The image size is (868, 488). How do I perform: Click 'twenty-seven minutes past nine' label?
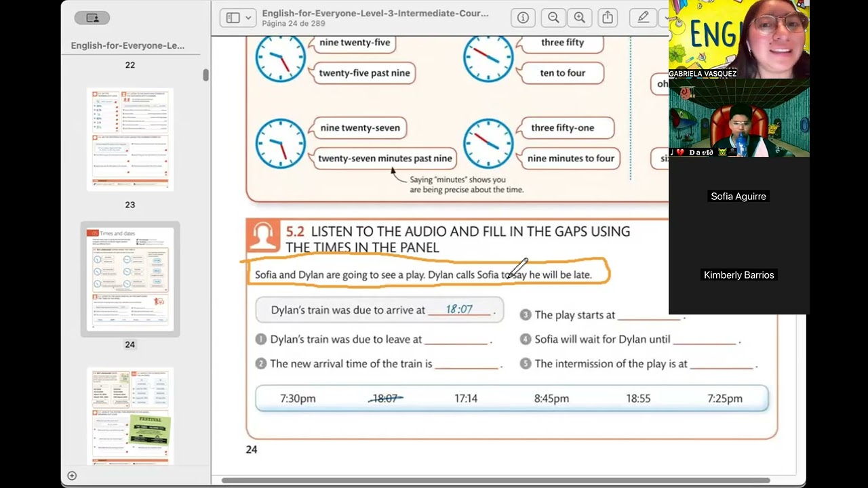[x=384, y=159]
